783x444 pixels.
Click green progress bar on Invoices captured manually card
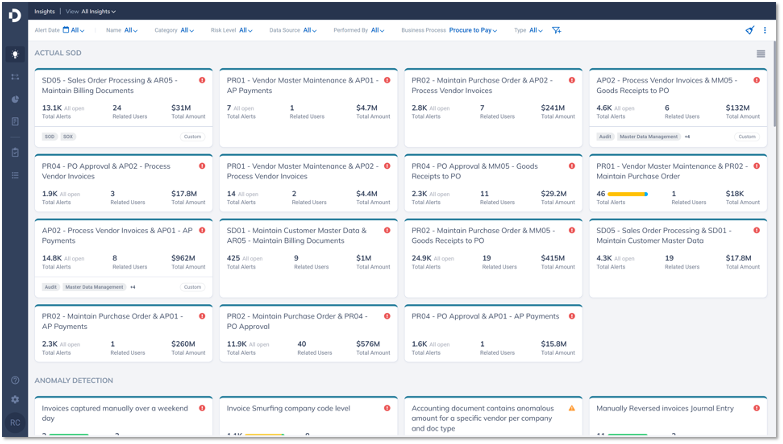[68, 435]
